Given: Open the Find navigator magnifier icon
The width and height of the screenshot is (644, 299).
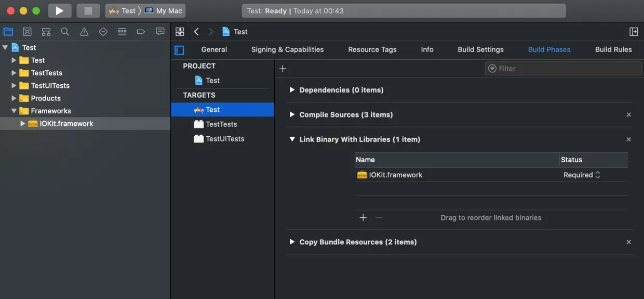Looking at the screenshot, I should coord(65,32).
